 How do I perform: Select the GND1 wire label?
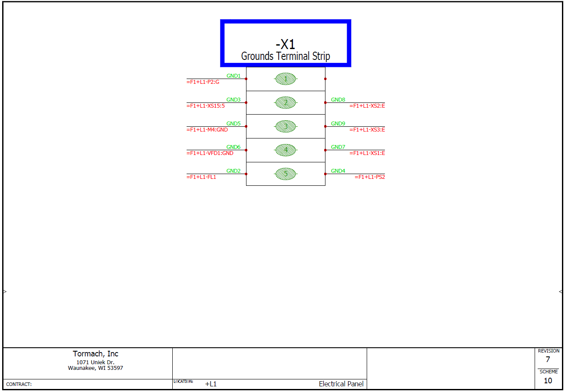pos(233,76)
